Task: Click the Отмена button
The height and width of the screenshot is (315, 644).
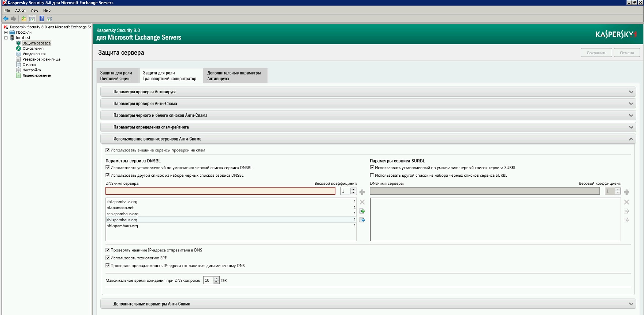Action: [x=627, y=53]
